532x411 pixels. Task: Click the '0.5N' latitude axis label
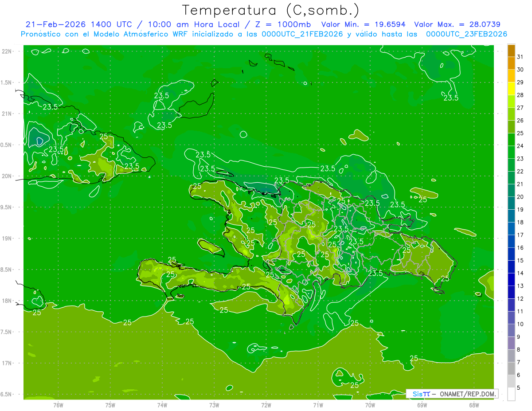6,145
